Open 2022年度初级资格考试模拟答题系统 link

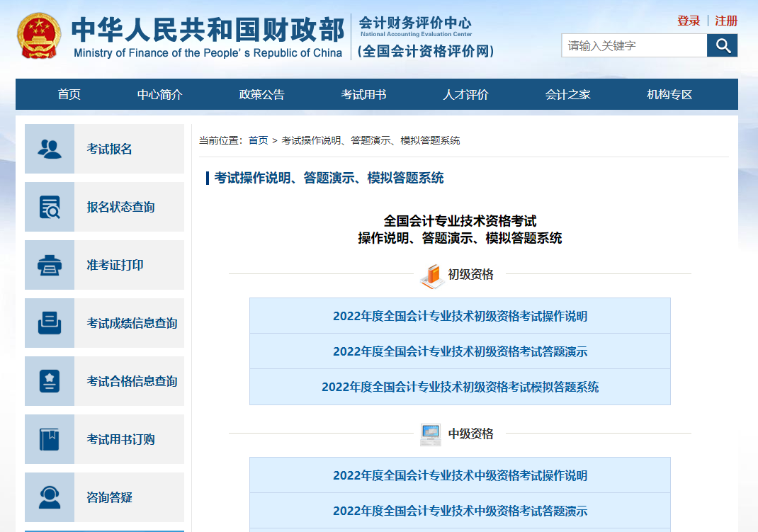[460, 387]
